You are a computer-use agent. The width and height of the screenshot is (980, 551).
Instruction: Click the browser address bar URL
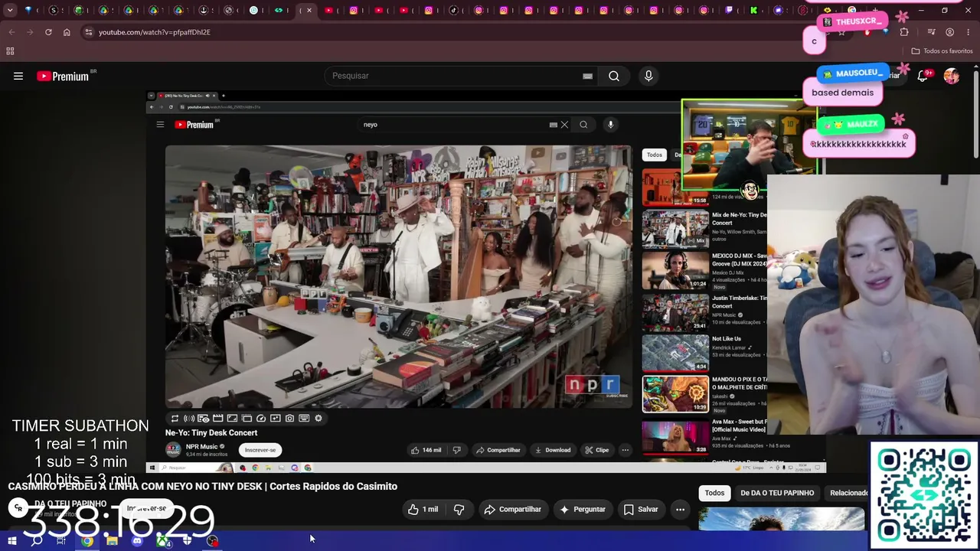click(x=155, y=32)
